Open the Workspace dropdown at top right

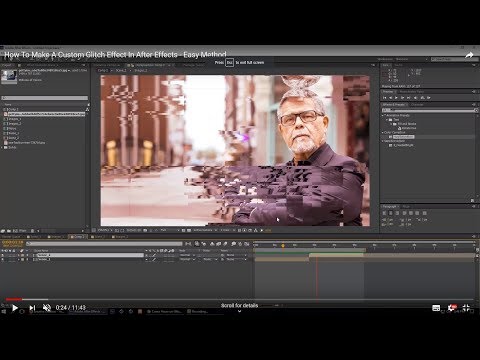tap(411, 59)
